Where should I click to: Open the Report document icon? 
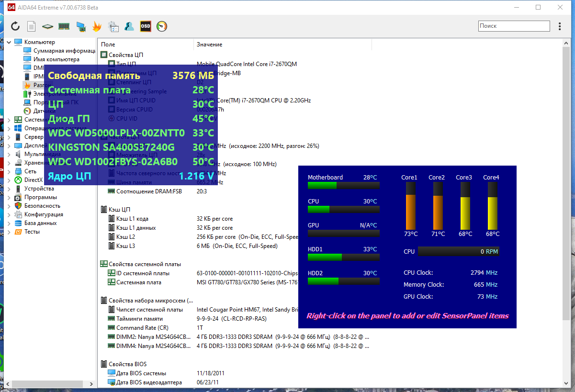click(31, 26)
